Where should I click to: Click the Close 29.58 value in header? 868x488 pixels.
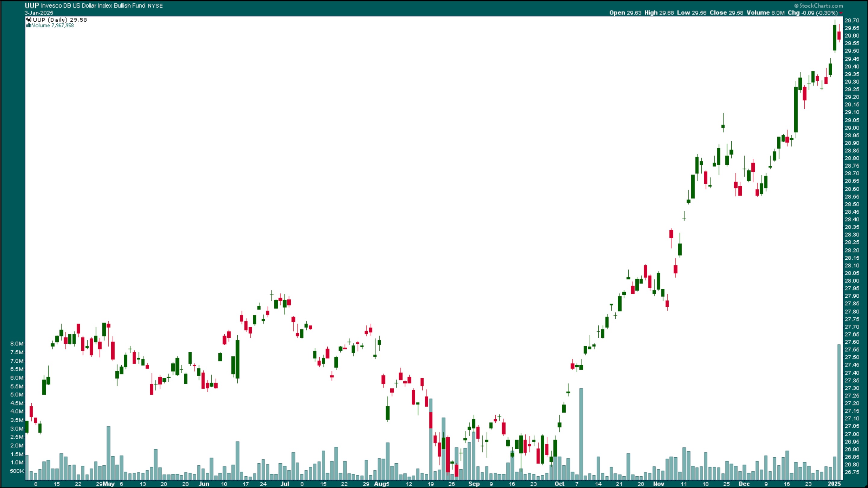(726, 13)
